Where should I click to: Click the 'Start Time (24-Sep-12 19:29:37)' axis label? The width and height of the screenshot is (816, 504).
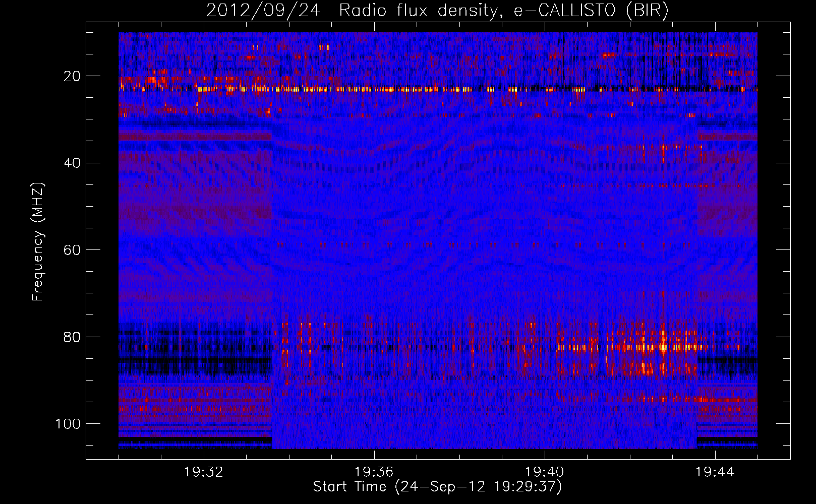coord(437,487)
